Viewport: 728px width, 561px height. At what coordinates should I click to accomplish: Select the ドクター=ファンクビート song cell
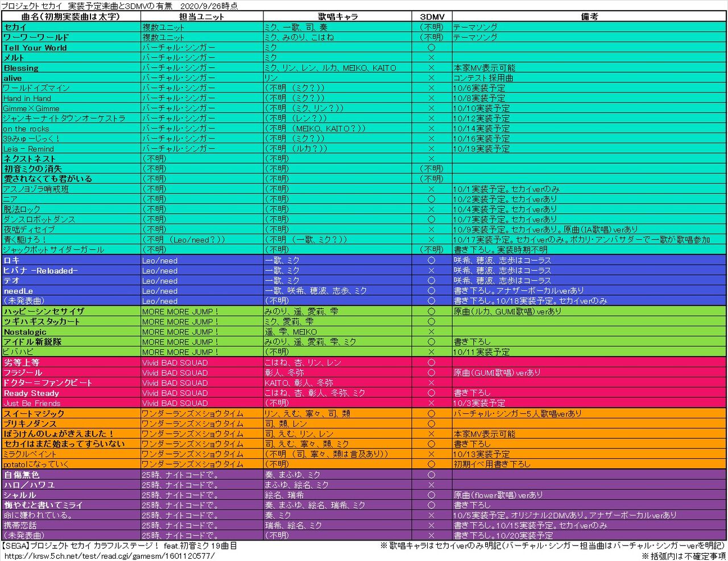[71, 383]
